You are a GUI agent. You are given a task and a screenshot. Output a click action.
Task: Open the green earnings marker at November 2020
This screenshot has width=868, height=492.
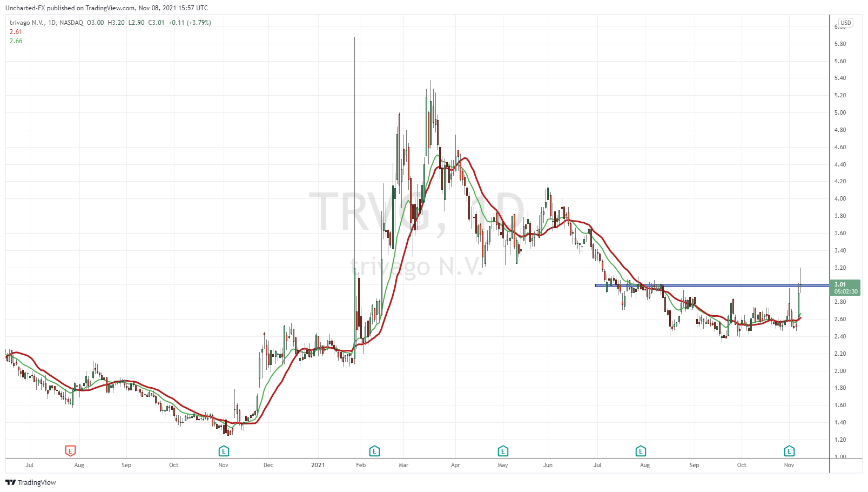tap(224, 451)
